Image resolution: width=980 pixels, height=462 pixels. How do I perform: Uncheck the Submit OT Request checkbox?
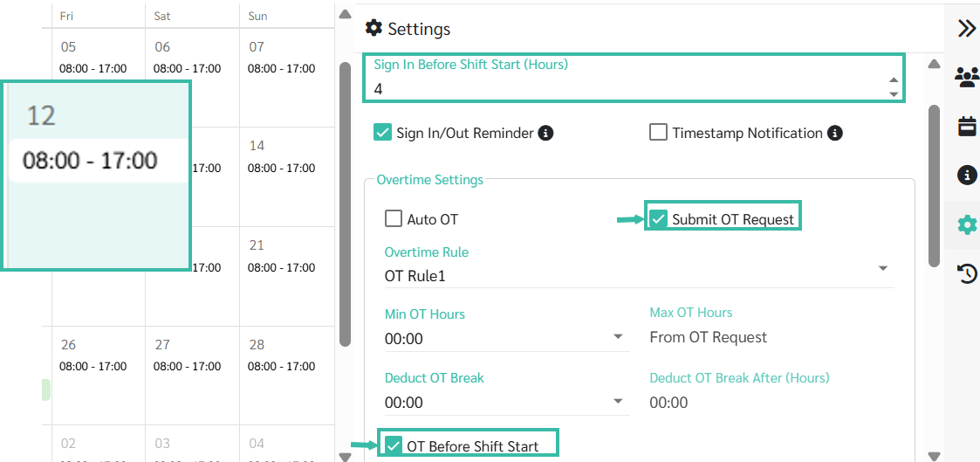tap(658, 219)
